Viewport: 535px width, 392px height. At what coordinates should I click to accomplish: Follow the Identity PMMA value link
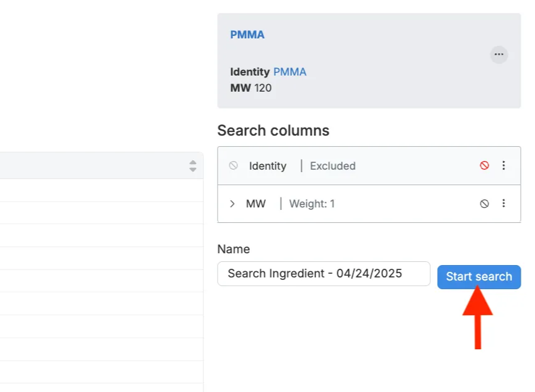[x=290, y=72]
